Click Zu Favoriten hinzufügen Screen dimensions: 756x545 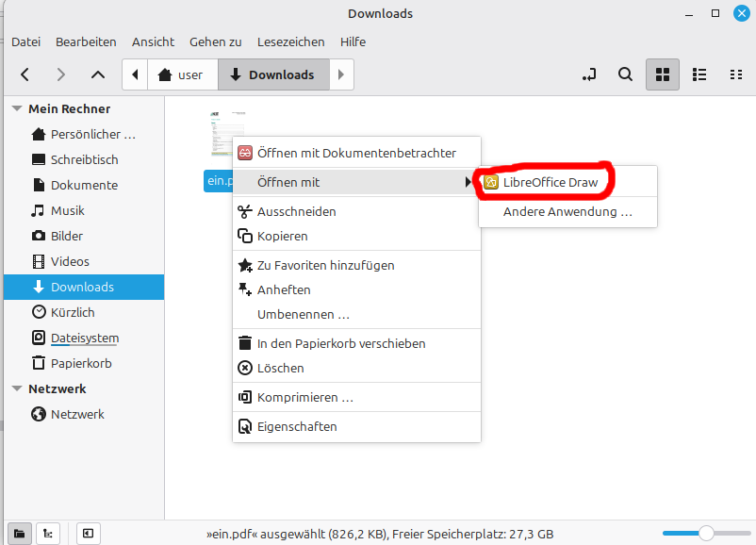pos(325,266)
